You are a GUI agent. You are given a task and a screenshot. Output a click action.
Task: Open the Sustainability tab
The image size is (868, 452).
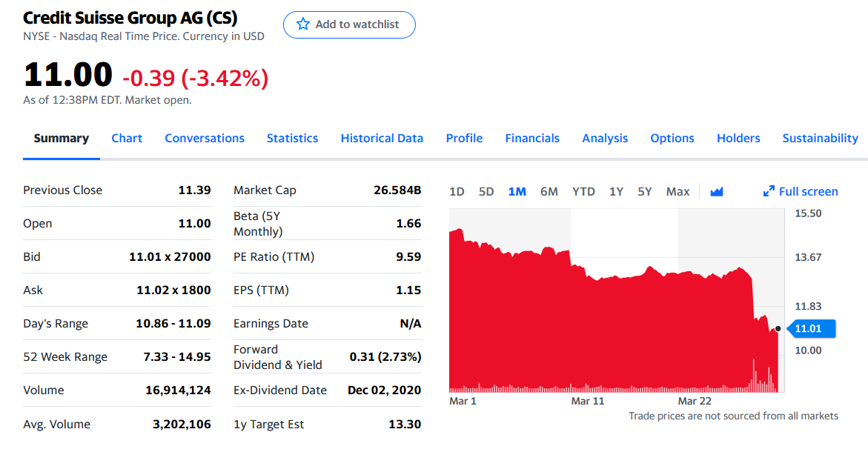click(821, 139)
